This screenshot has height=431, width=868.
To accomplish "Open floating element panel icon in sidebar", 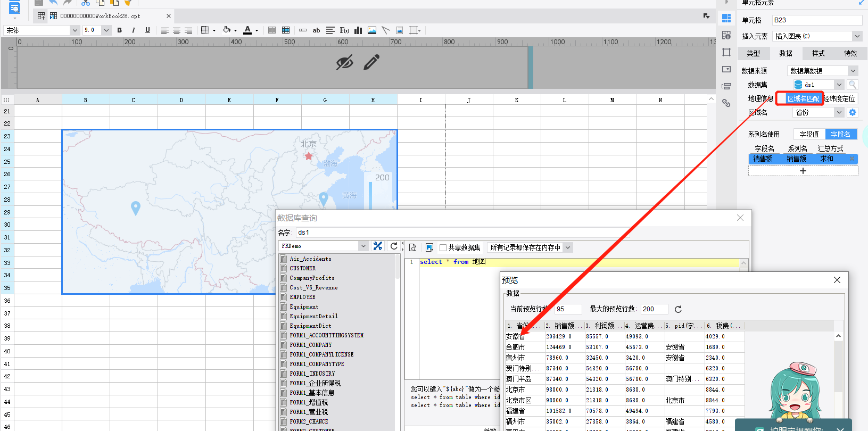I will (726, 52).
